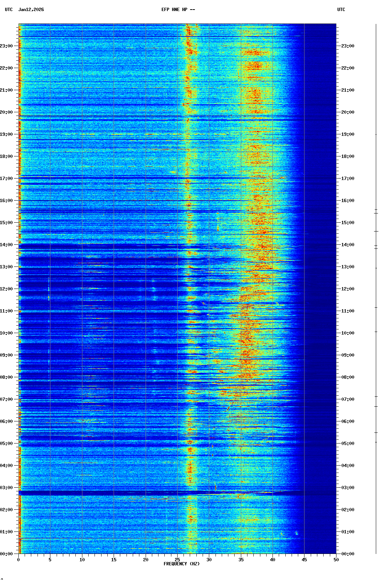Click the 14:00 label on the right time axis

(x=348, y=245)
